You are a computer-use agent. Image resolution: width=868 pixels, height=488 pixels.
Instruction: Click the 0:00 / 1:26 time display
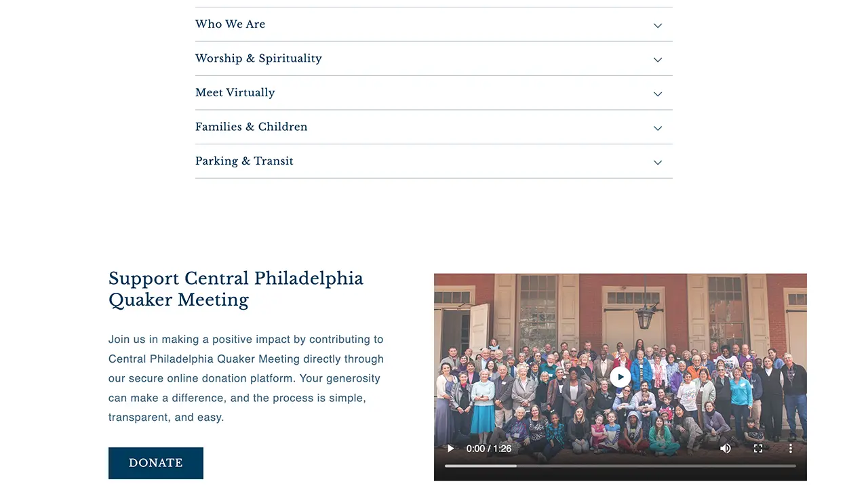tap(488, 448)
